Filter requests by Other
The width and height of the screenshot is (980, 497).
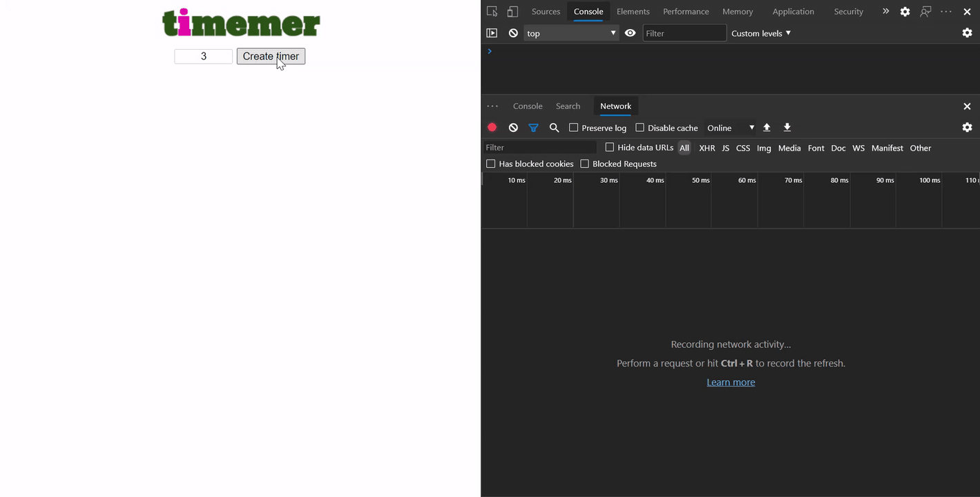pos(920,148)
